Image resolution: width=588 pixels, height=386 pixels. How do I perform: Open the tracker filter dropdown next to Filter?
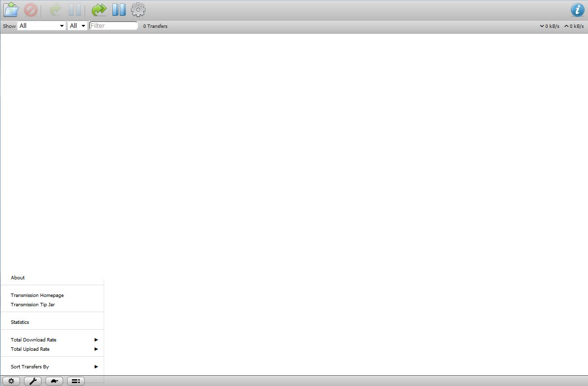77,26
